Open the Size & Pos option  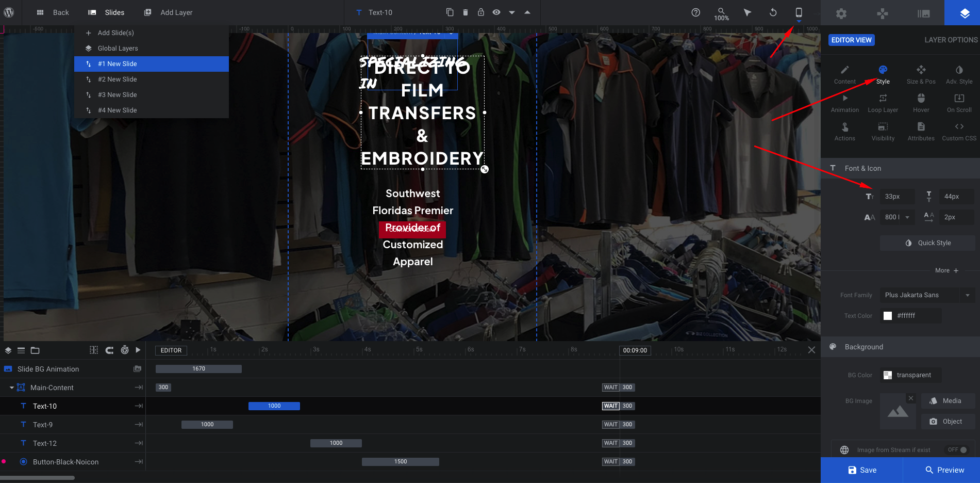coord(921,75)
